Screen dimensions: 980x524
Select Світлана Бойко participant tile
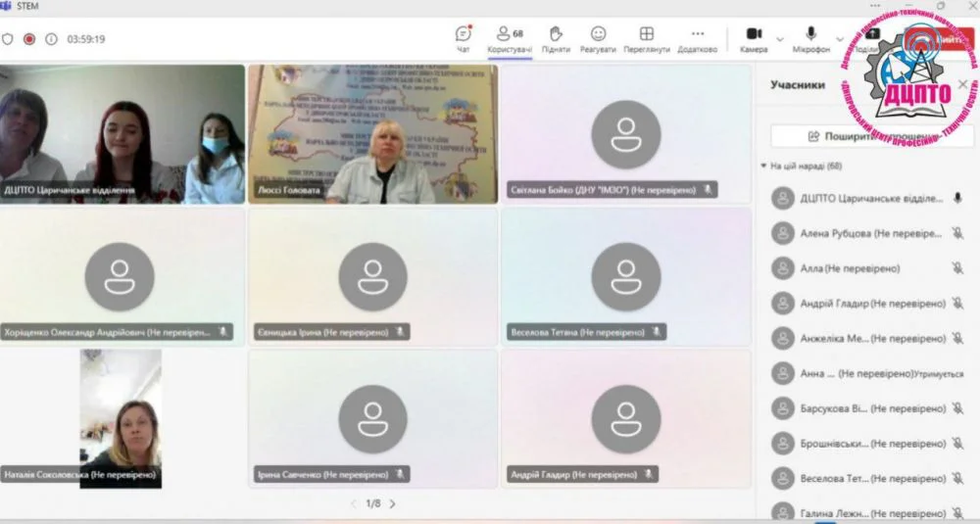pos(626,134)
